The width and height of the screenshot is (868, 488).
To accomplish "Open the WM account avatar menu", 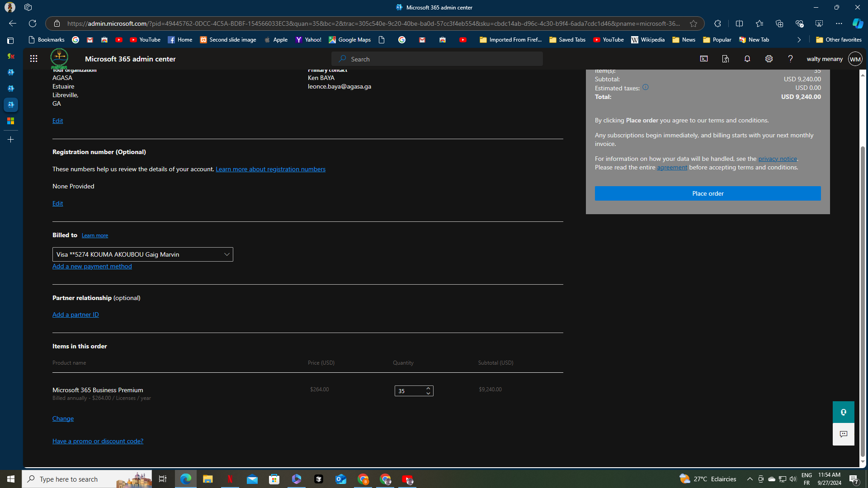I will pos(855,59).
